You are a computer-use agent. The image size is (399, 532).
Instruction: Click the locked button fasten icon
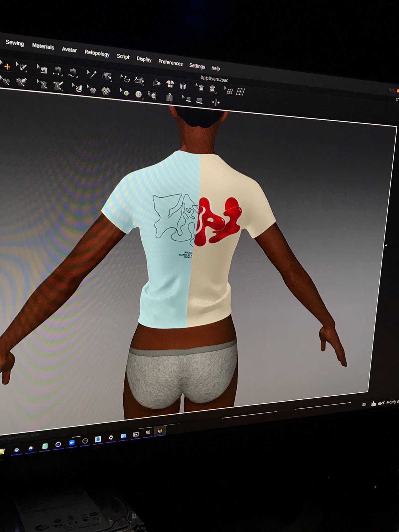tap(152, 96)
